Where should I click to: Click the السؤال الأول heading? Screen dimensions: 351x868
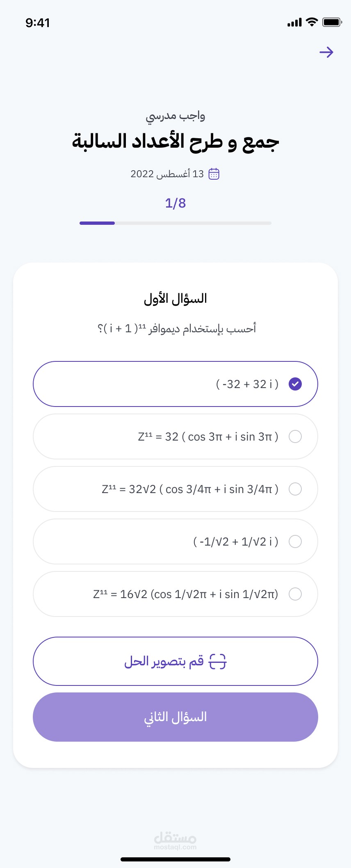tap(175, 299)
